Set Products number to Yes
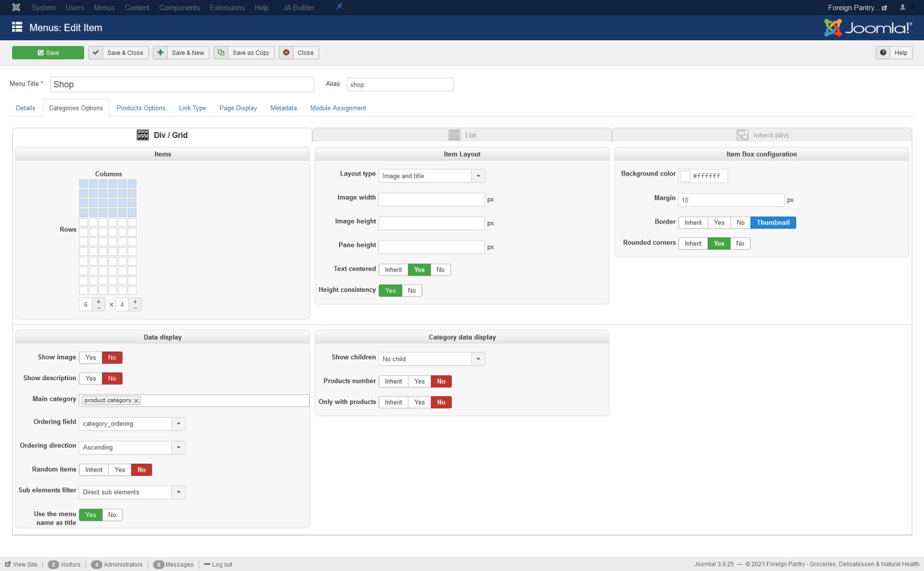Image resolution: width=924 pixels, height=571 pixels. point(419,382)
